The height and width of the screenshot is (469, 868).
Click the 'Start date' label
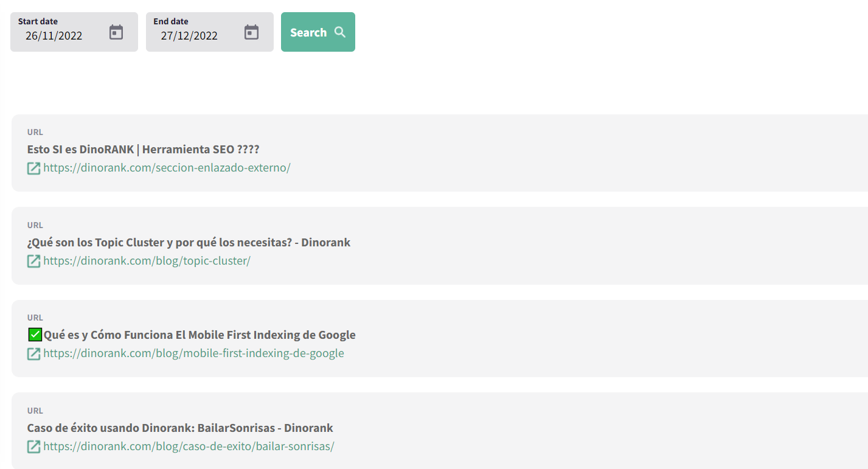38,21
